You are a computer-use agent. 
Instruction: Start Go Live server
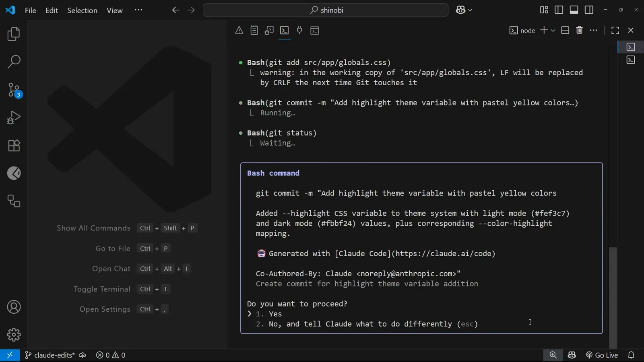(602, 355)
